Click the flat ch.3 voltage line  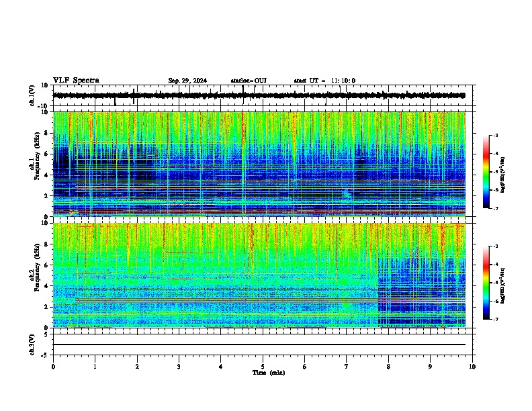tap(259, 345)
